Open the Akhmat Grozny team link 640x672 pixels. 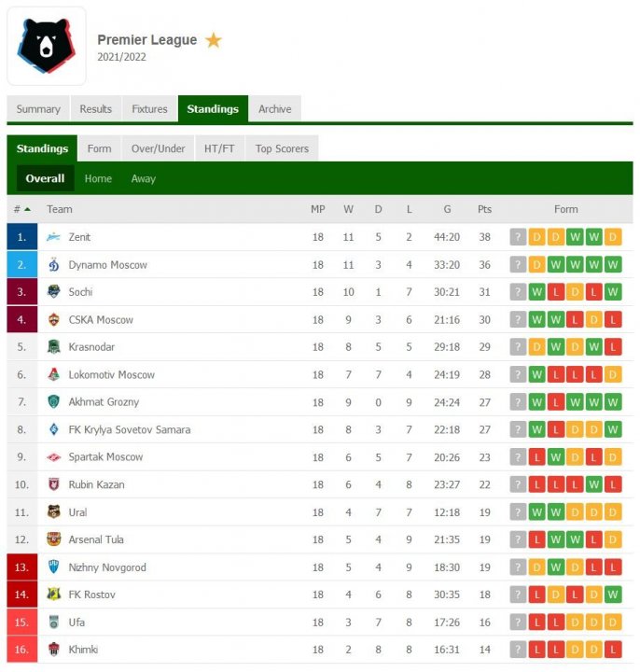click(x=104, y=402)
